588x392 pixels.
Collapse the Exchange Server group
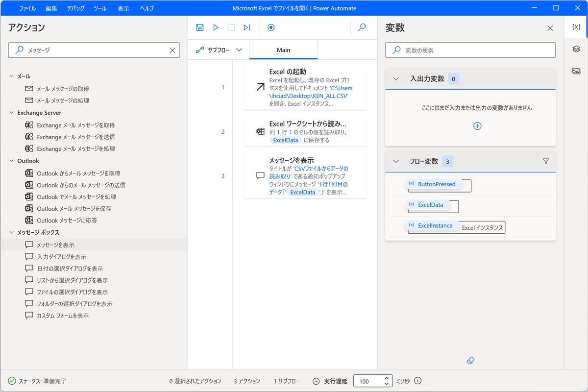click(12, 113)
